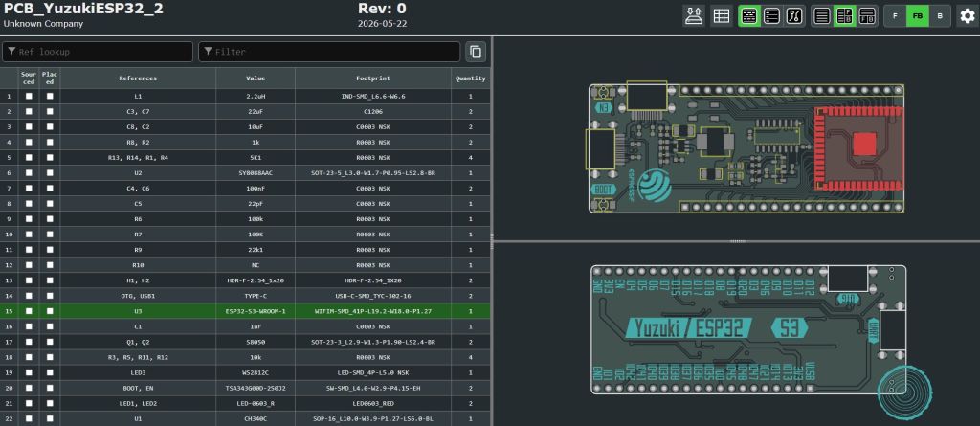Select LED0603_RED footprint cell
The width and height of the screenshot is (980, 426).
coord(373,403)
